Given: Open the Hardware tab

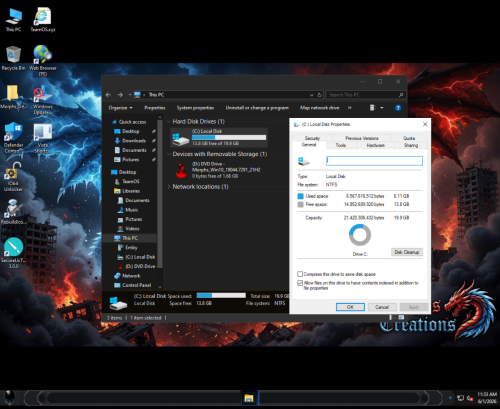Looking at the screenshot, I should tap(375, 145).
